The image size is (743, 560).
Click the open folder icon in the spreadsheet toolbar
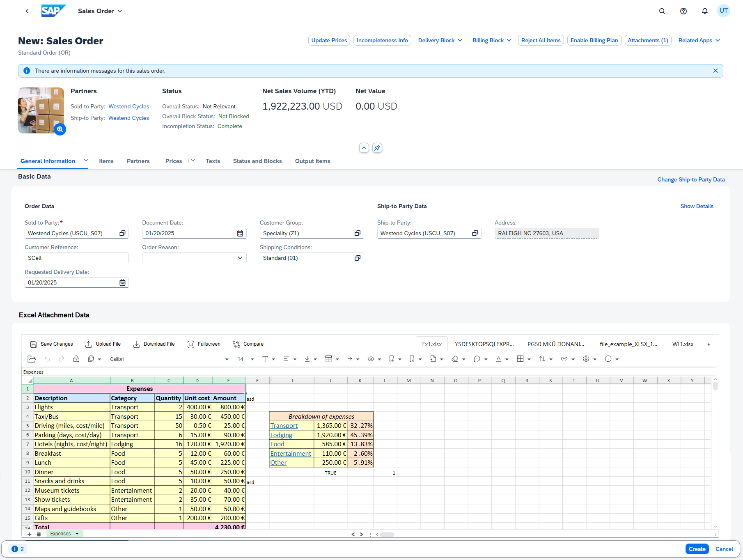point(32,359)
